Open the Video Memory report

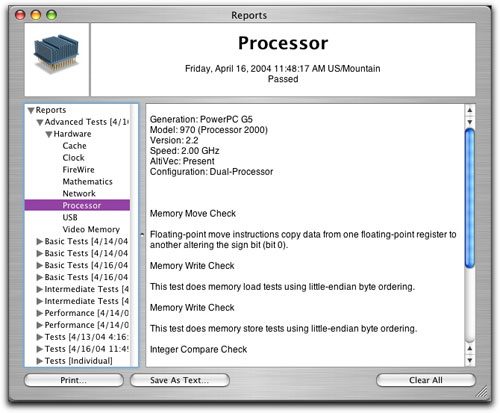click(91, 229)
